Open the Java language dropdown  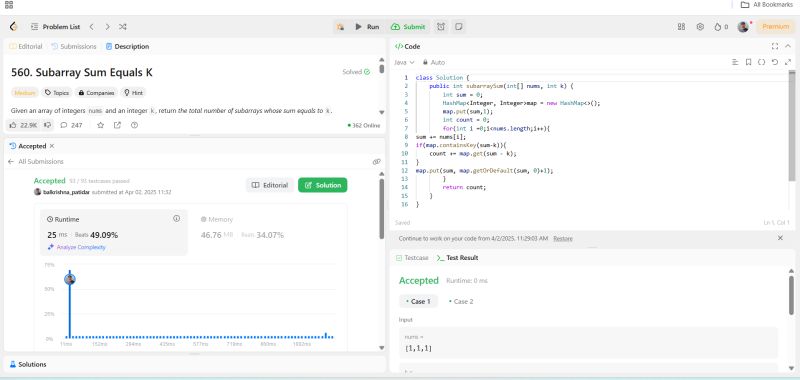(404, 62)
